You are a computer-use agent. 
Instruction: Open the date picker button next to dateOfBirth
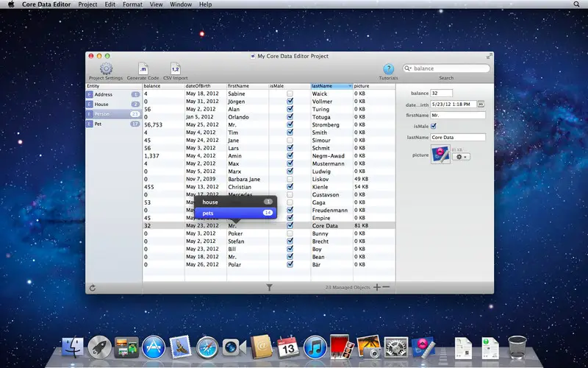click(481, 104)
